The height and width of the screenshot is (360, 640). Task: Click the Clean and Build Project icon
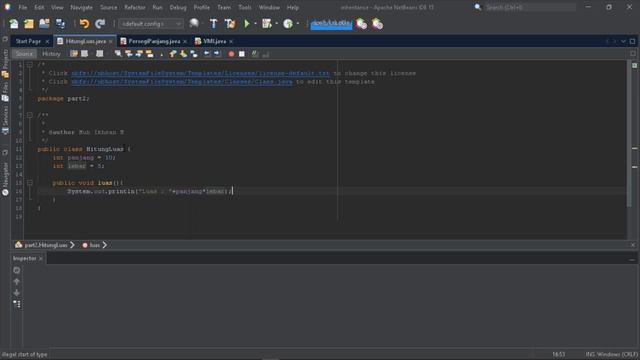point(230,24)
